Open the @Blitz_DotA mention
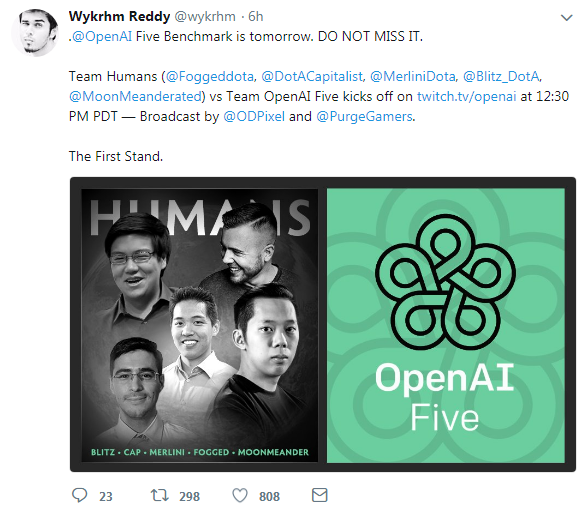Viewport: 587px width, 512px height. point(502,77)
